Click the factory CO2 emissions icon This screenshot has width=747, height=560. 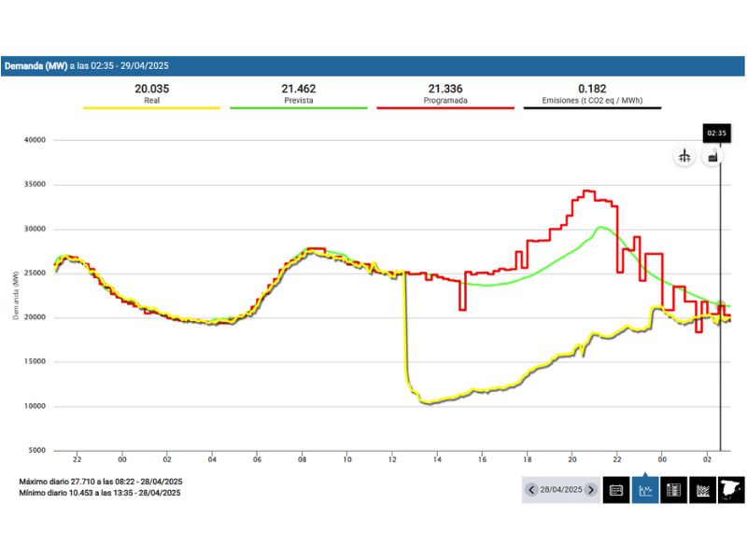[712, 156]
